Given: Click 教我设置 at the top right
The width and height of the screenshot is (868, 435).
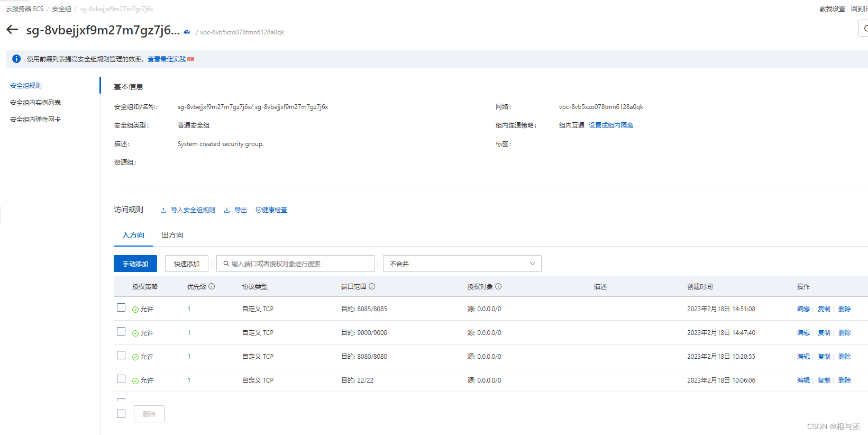Looking at the screenshot, I should point(833,9).
